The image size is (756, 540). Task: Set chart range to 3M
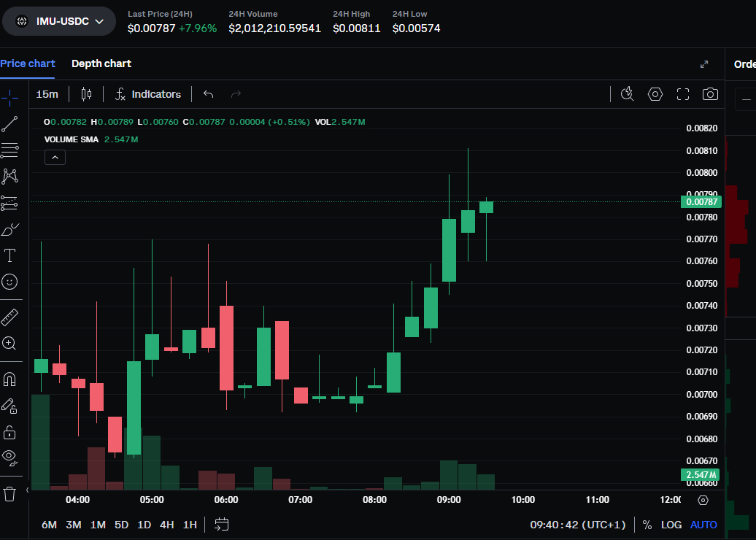click(73, 525)
